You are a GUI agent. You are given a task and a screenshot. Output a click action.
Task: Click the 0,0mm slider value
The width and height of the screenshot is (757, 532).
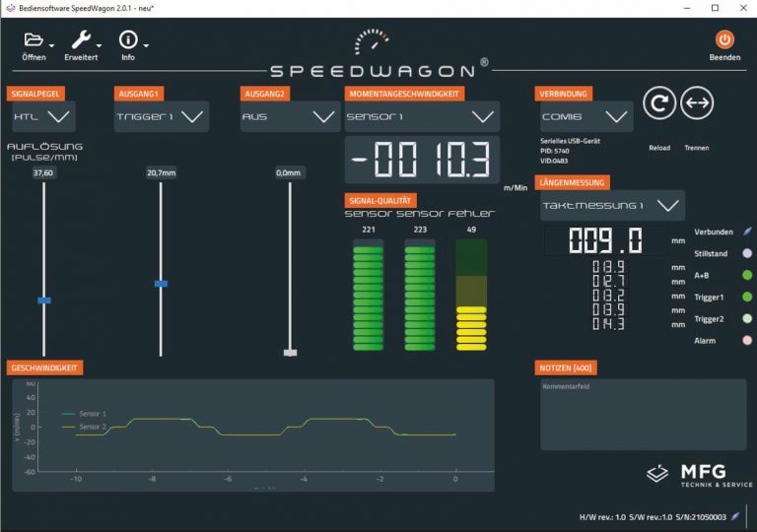[288, 172]
